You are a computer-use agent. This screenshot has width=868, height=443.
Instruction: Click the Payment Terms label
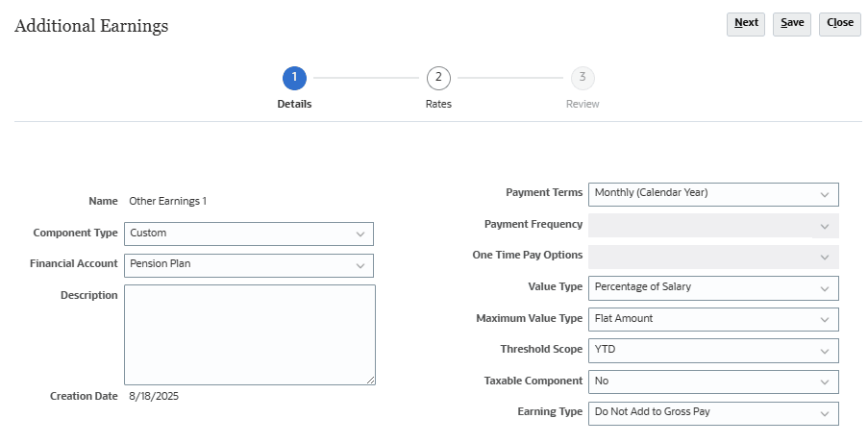click(544, 192)
